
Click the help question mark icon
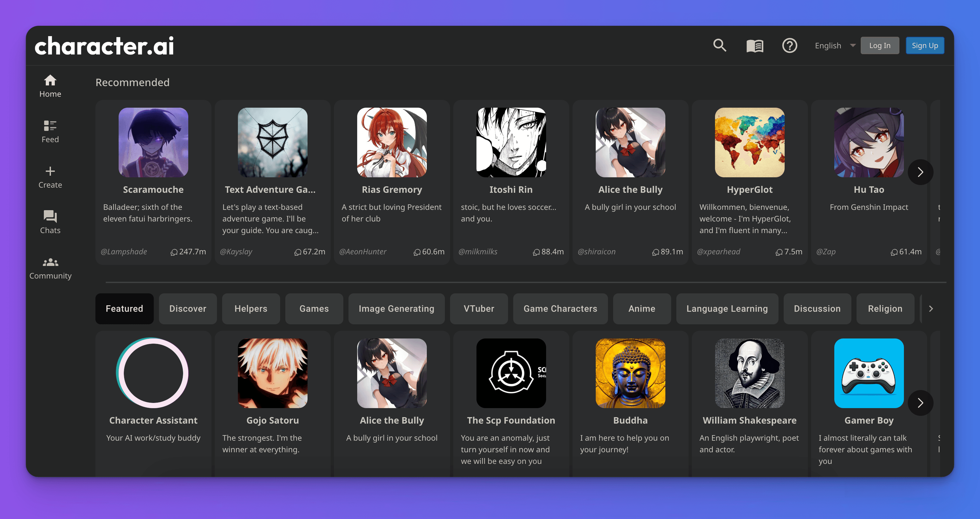click(789, 46)
